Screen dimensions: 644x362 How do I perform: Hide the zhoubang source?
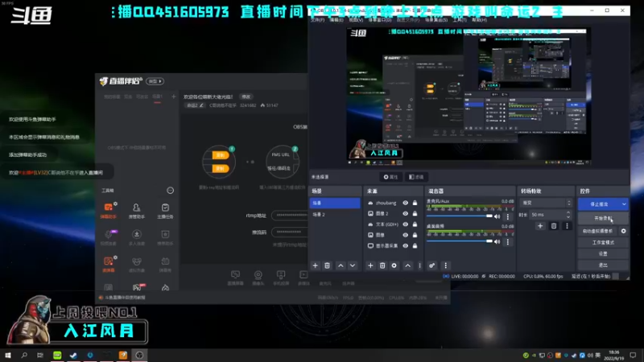coord(406,203)
